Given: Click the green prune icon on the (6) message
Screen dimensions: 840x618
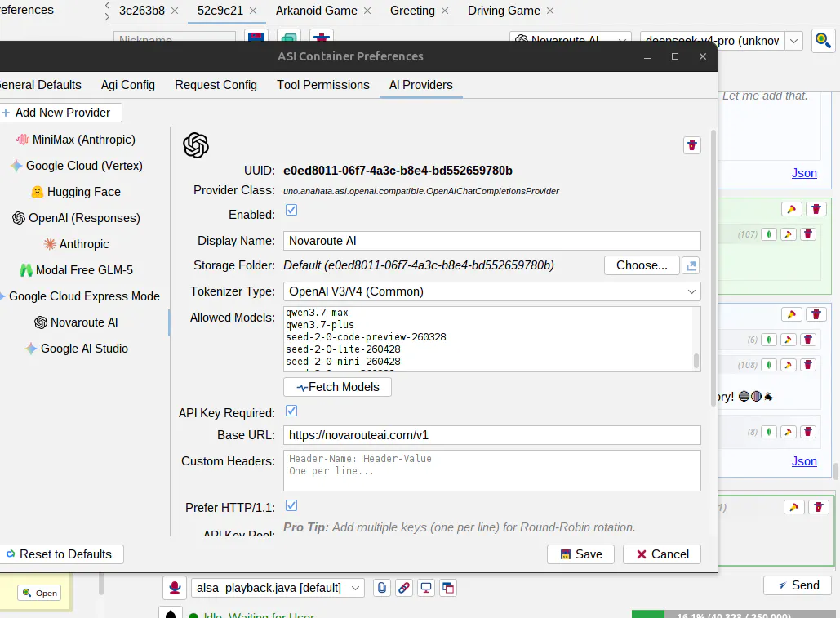Looking at the screenshot, I should point(769,340).
